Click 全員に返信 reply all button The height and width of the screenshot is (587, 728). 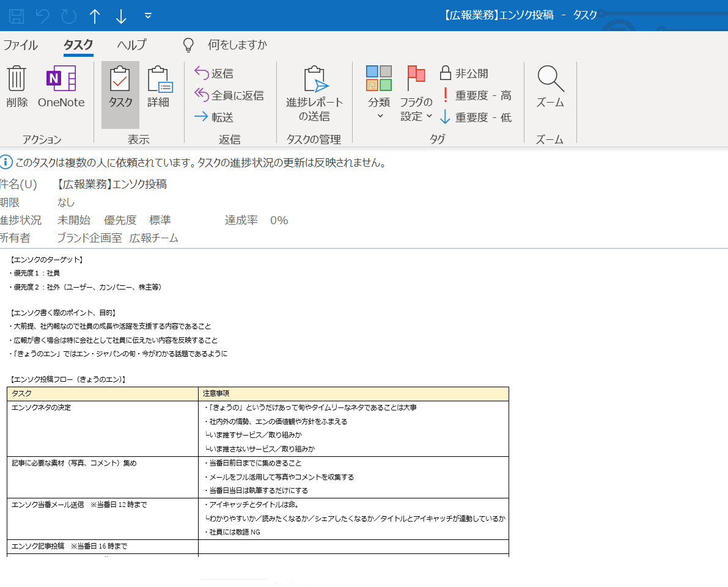coord(229,95)
